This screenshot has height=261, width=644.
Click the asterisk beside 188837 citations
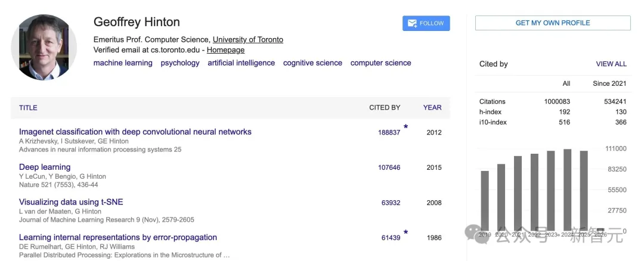tap(406, 127)
